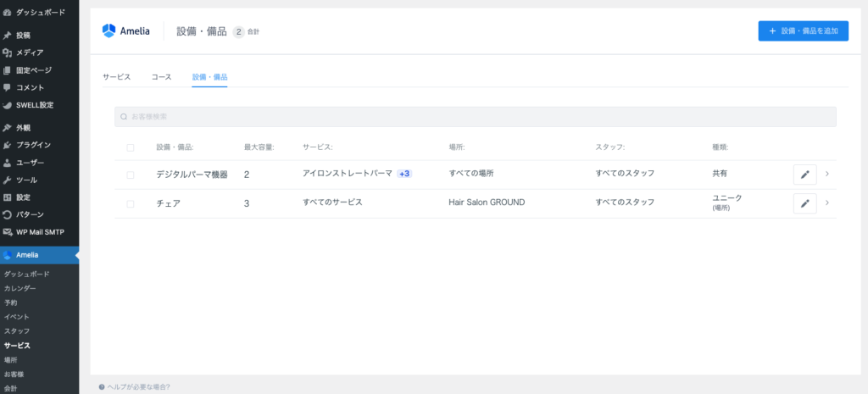Expand the デジタルパーマ機器 row chevron

[827, 175]
